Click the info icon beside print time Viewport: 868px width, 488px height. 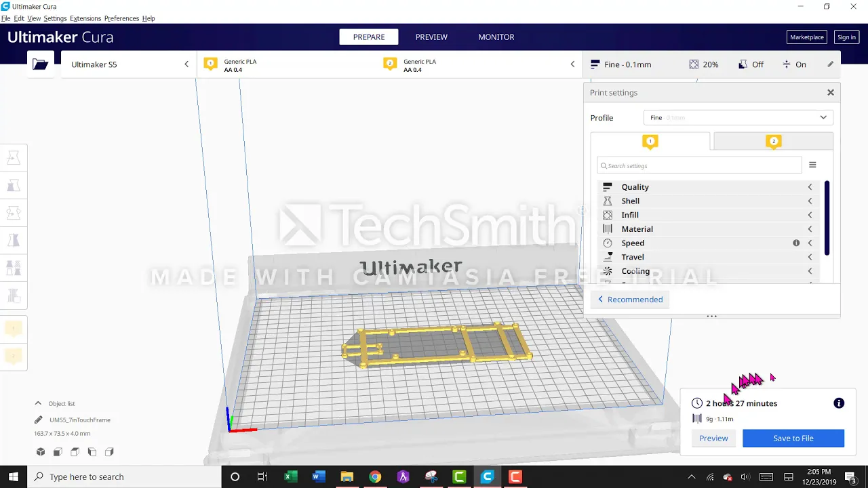[839, 403]
